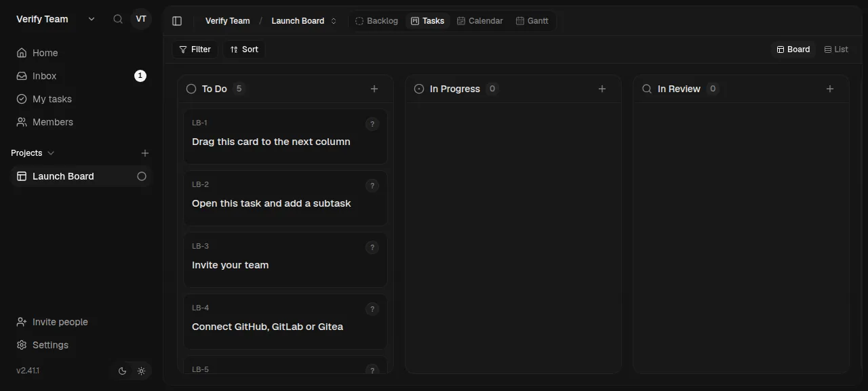This screenshot has width=868, height=391.
Task: Add a task to To Do column
Action: pyautogui.click(x=374, y=89)
